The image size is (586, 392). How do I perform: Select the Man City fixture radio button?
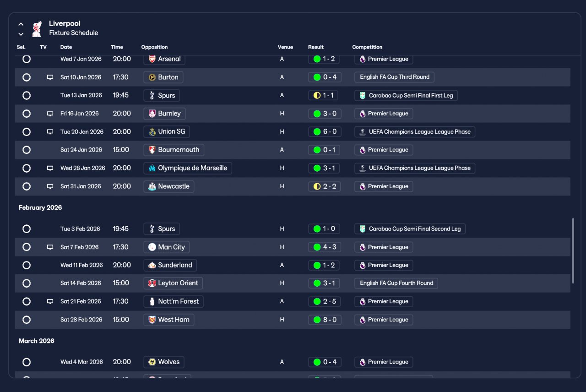coord(27,247)
